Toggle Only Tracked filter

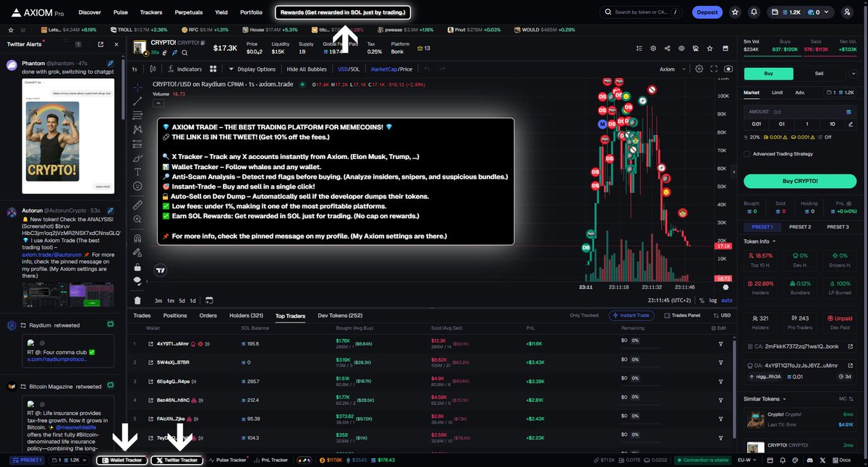[585, 315]
